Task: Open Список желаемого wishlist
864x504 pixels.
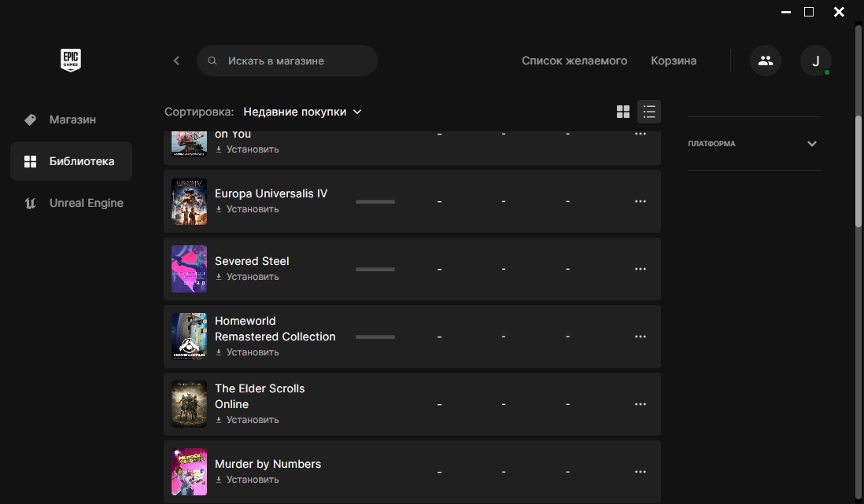Action: pyautogui.click(x=574, y=61)
